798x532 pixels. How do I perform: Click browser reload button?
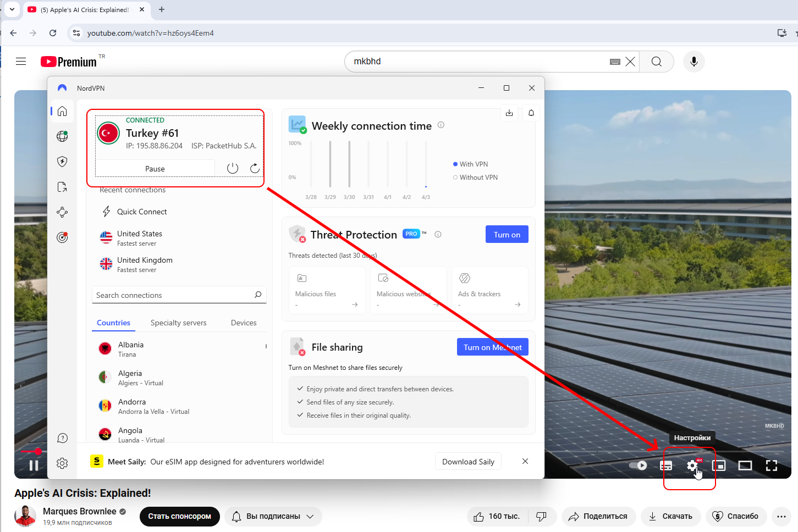click(53, 33)
